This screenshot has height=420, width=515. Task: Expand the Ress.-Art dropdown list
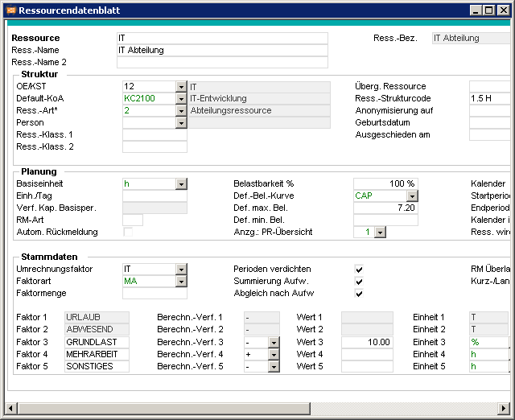(181, 111)
